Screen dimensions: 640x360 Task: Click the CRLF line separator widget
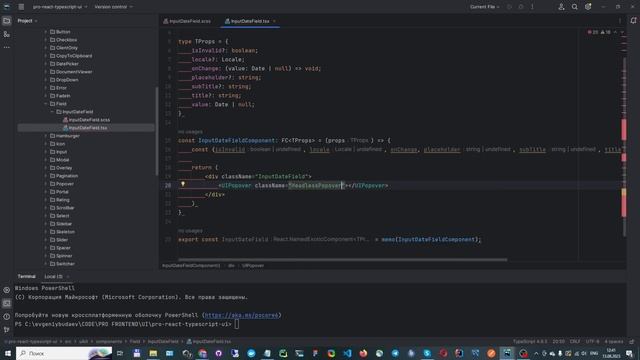tap(575, 341)
